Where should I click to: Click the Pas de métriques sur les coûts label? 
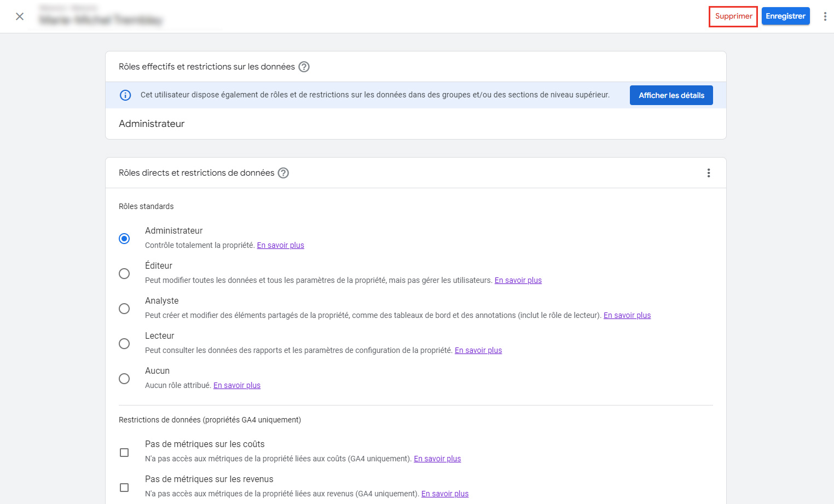pos(205,444)
